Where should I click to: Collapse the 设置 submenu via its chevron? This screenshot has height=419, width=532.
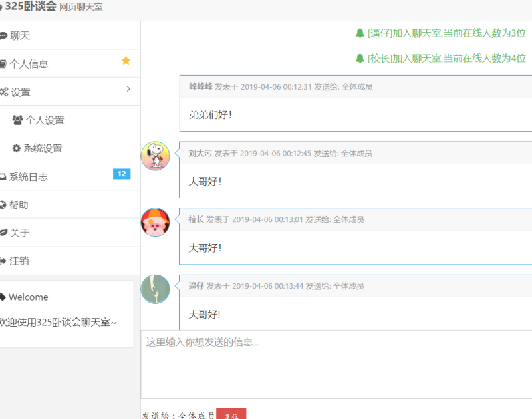pyautogui.click(x=128, y=89)
